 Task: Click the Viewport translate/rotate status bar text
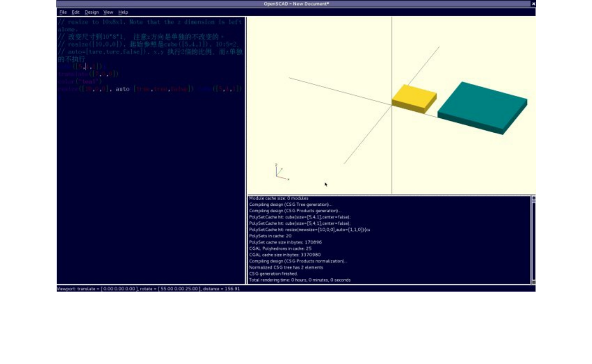point(148,289)
